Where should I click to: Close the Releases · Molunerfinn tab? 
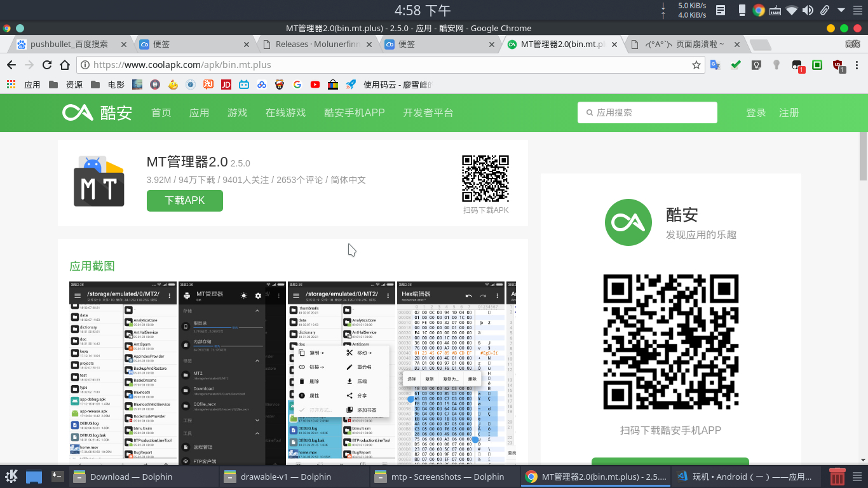click(369, 44)
